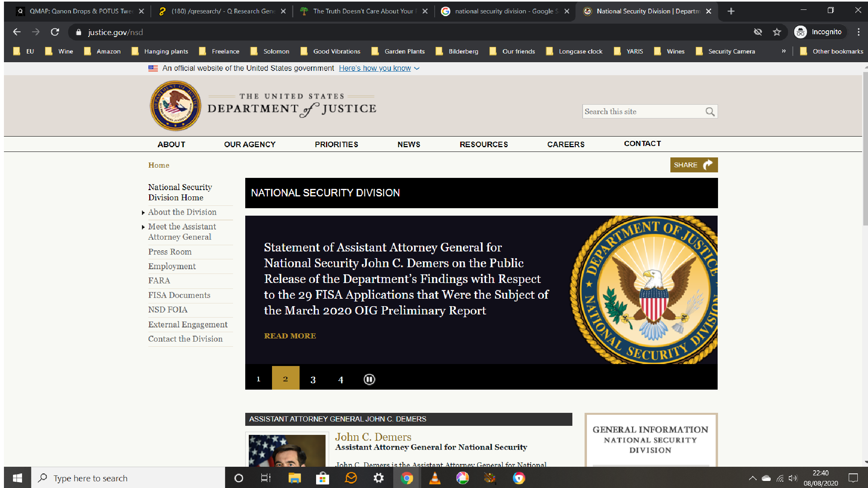Open Other bookmarks folder
The width and height of the screenshot is (868, 488).
[x=831, y=51]
